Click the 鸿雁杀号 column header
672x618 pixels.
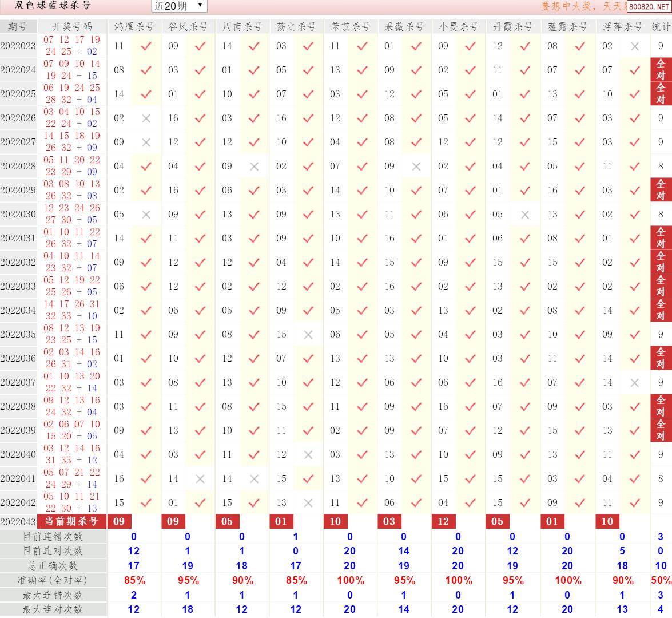134,26
